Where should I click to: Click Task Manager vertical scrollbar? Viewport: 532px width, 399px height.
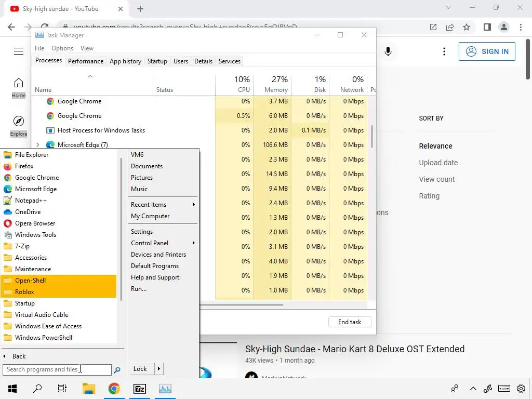(372, 137)
